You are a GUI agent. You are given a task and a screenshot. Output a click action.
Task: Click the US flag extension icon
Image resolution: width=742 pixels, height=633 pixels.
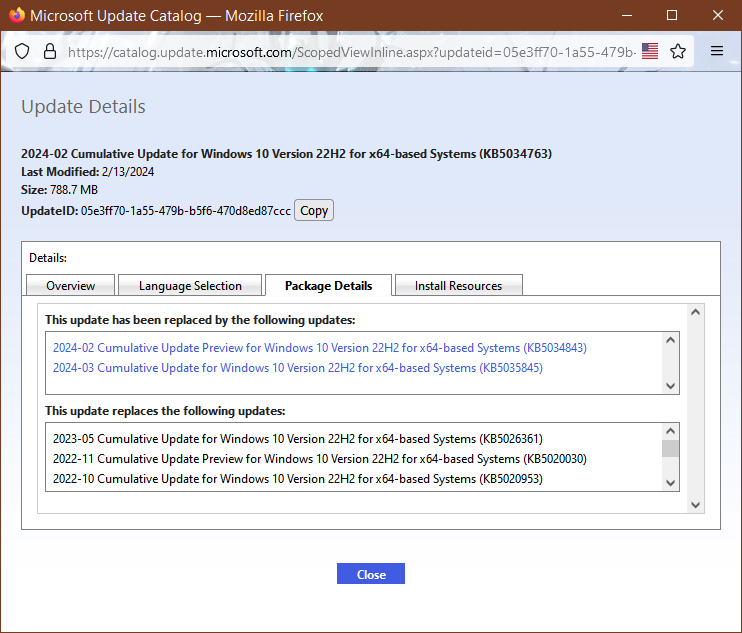click(x=650, y=51)
